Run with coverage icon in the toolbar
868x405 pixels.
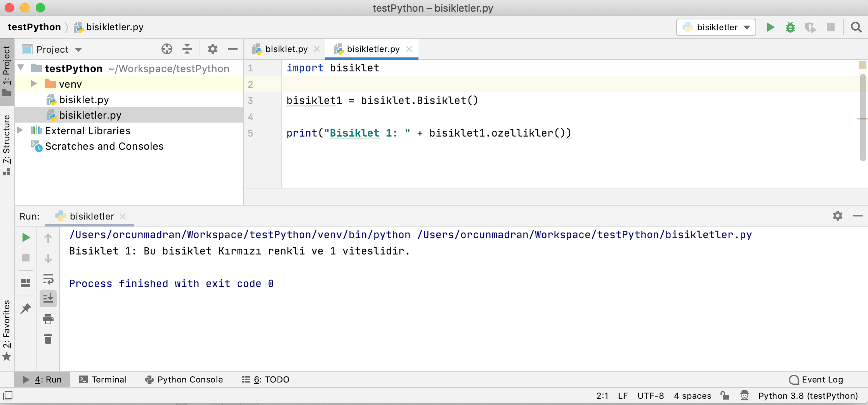click(811, 27)
